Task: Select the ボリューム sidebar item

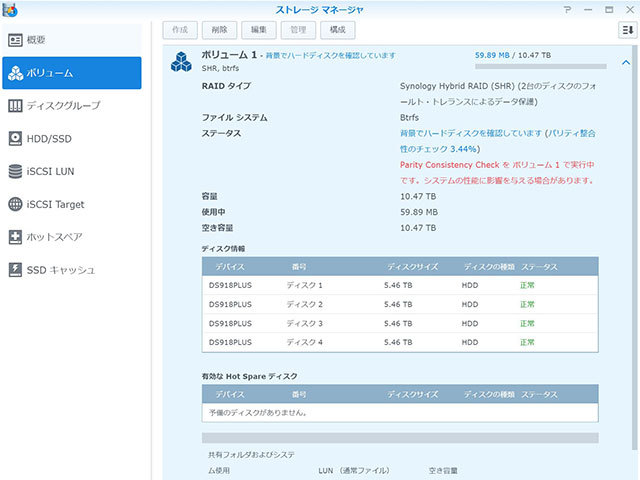Action: click(72, 73)
